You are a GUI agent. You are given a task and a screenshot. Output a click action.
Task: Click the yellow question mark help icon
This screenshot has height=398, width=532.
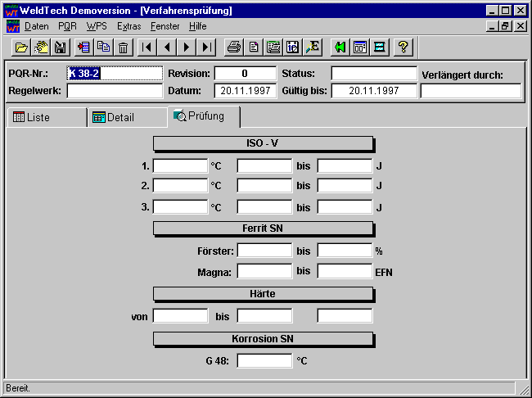click(403, 47)
